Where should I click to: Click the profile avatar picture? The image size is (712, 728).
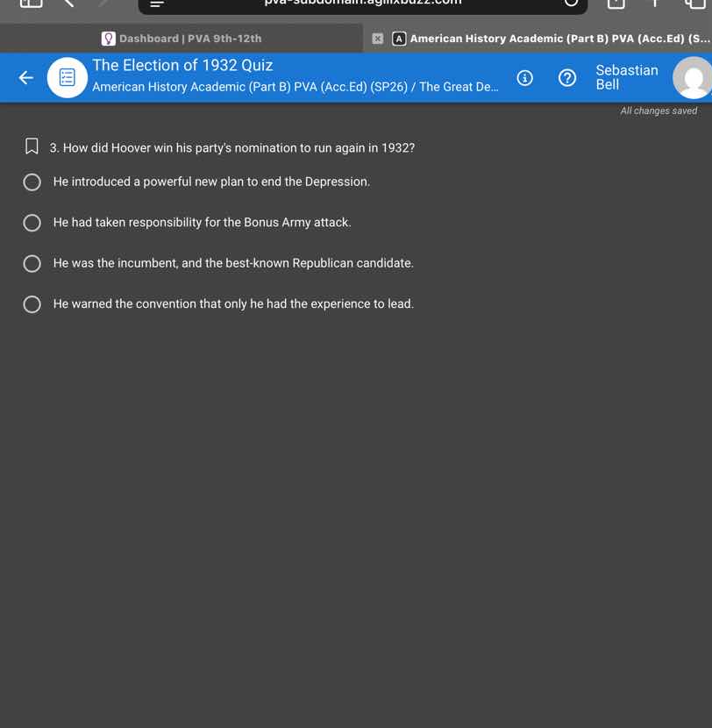[693, 77]
